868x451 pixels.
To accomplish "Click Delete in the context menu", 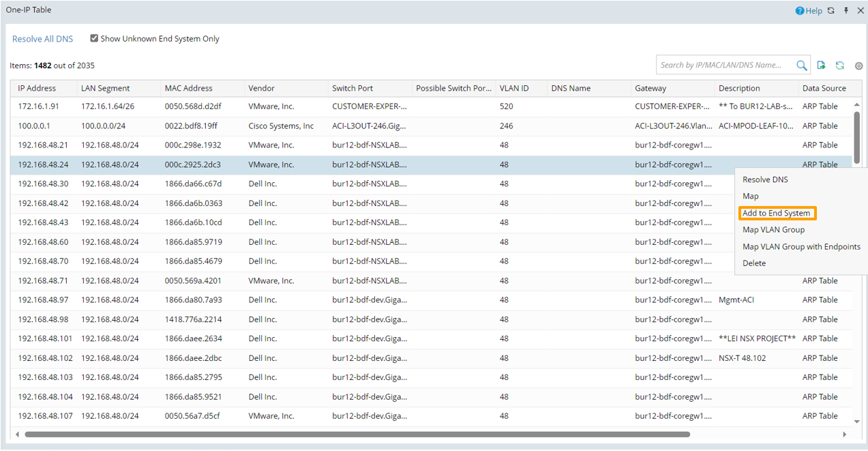I will (x=754, y=263).
